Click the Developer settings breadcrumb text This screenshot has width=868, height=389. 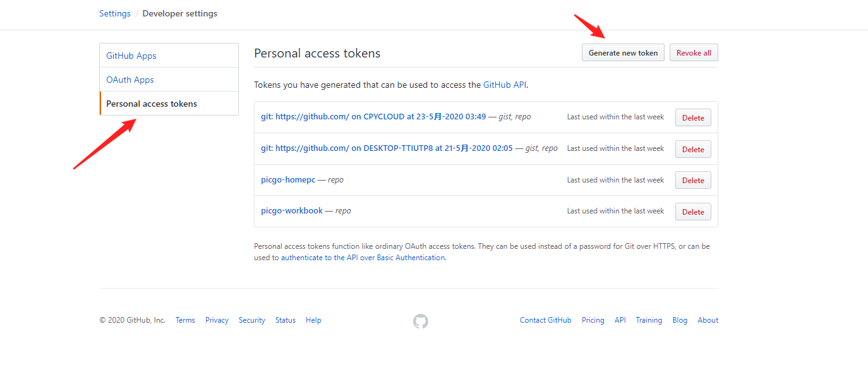tap(180, 13)
